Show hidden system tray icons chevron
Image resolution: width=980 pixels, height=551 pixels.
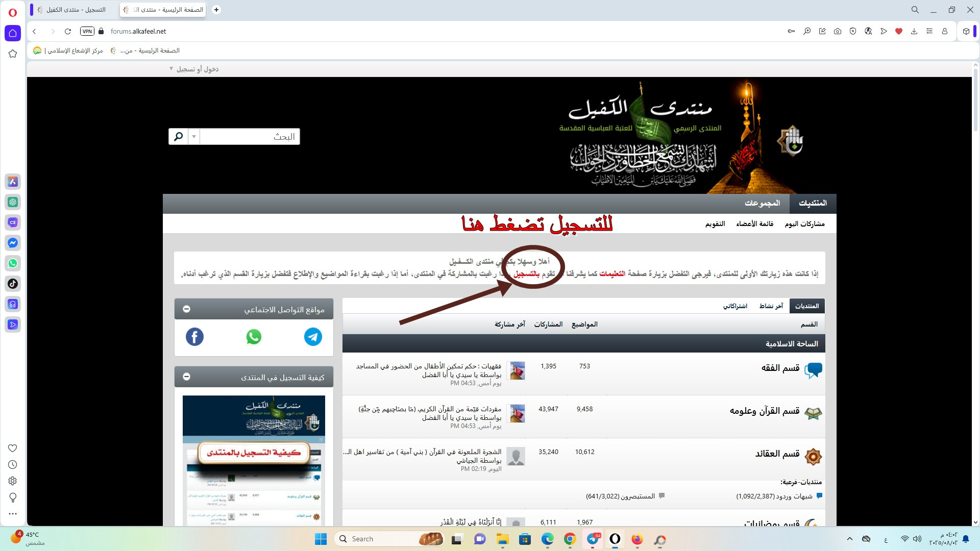(849, 539)
